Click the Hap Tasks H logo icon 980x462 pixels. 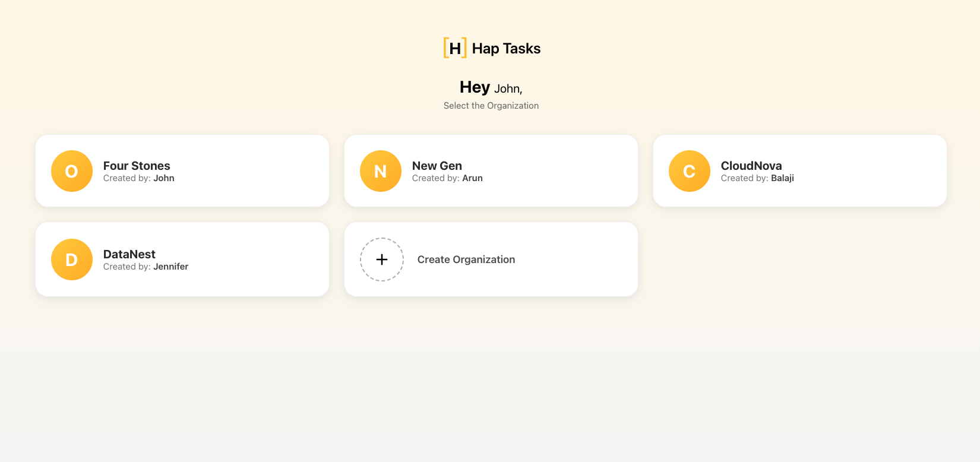(x=455, y=48)
